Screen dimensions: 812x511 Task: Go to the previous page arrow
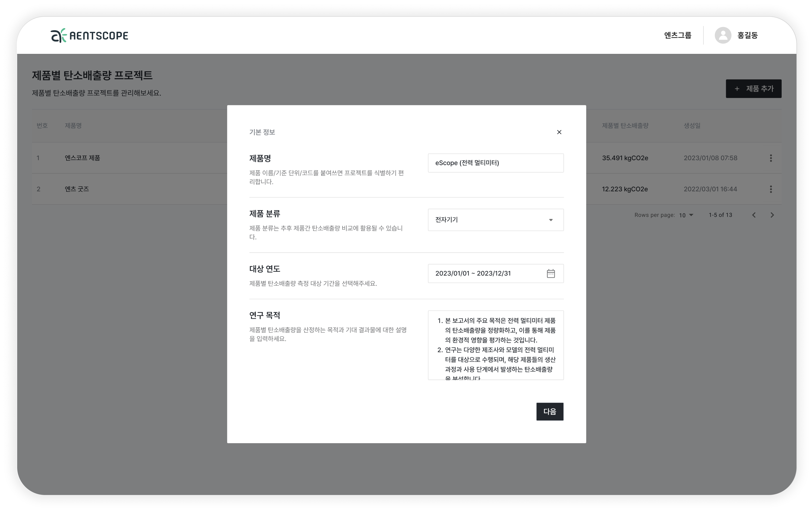click(x=754, y=215)
